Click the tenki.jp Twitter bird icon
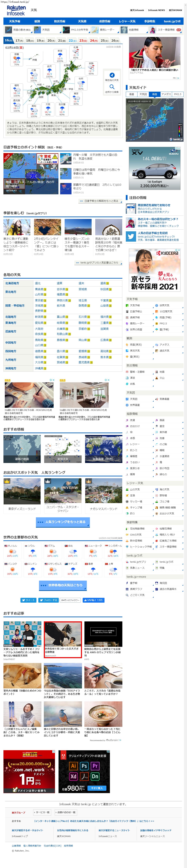187x868 pixels. 131,236
